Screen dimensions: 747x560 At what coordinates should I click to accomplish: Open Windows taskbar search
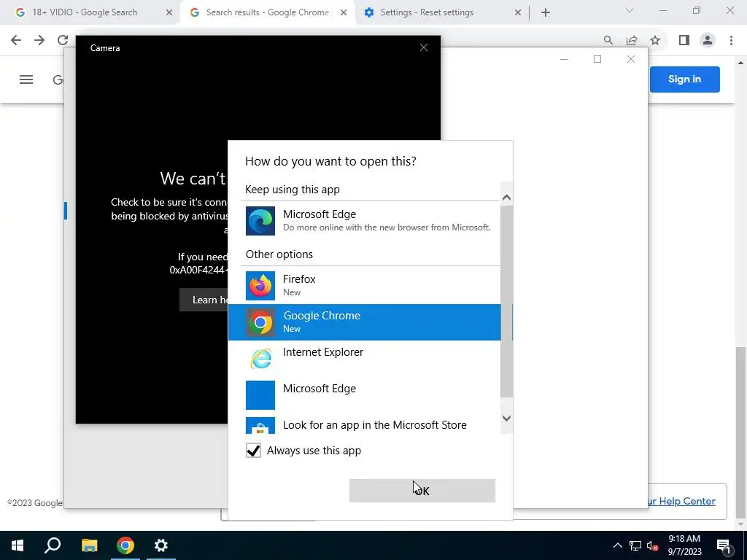point(53,545)
